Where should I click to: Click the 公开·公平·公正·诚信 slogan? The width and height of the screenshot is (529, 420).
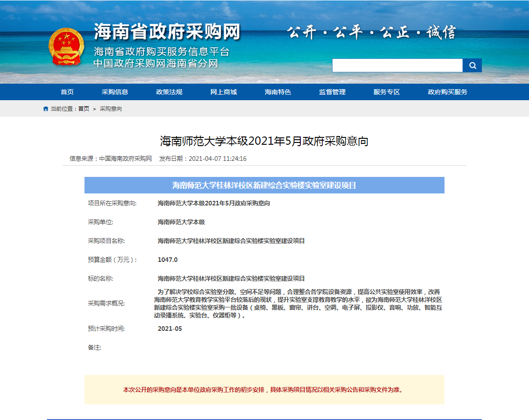pyautogui.click(x=371, y=33)
